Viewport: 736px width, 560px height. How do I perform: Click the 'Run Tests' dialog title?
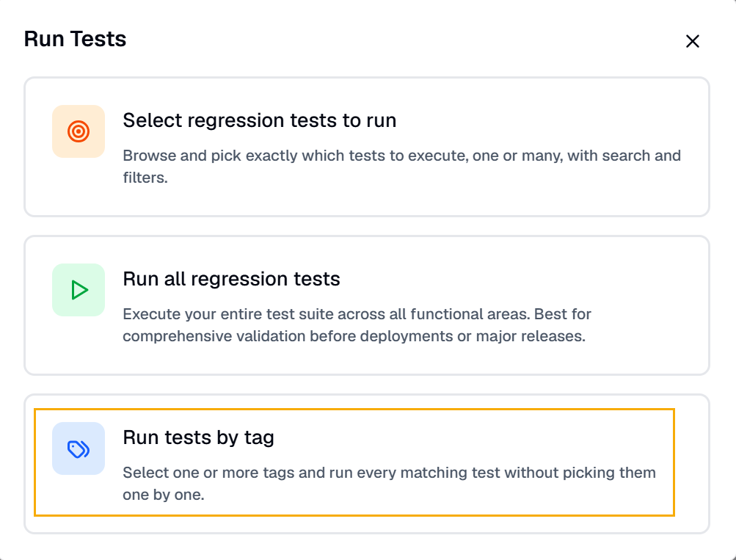click(75, 39)
